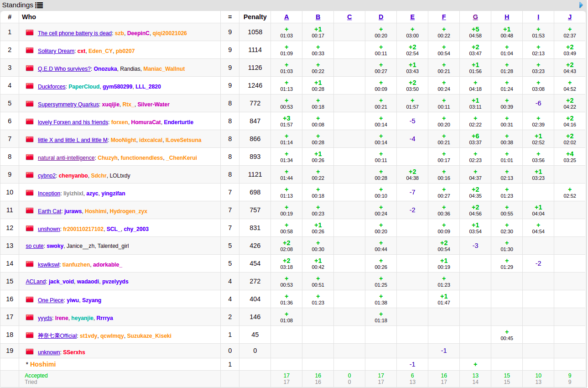Screen dimensions: 588x388
Task: Click the flag beside Earth Cat team
Action: pyautogui.click(x=30, y=210)
